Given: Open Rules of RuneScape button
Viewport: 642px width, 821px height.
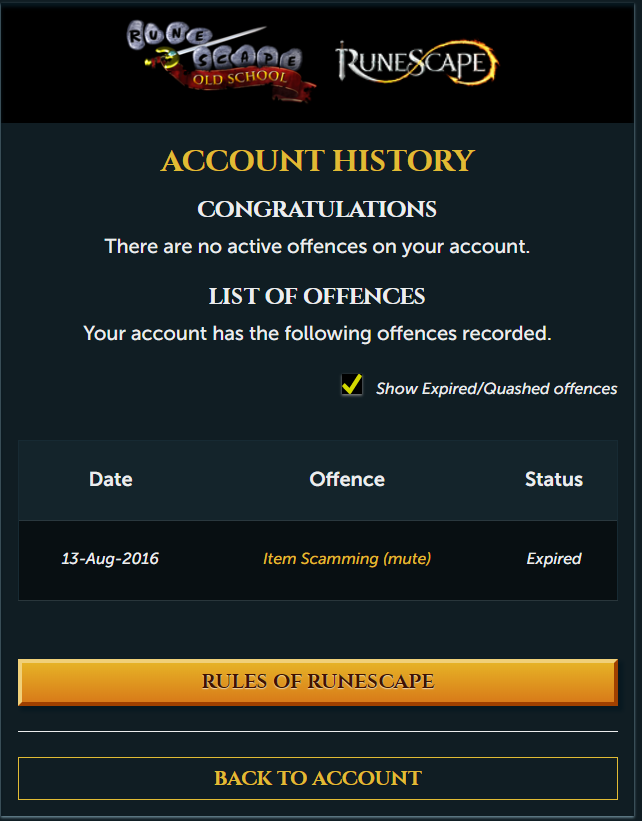Looking at the screenshot, I should [x=318, y=682].
